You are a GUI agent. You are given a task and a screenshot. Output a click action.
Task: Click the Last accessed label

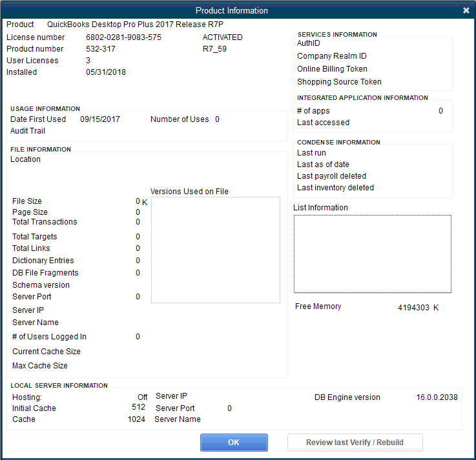pos(324,123)
